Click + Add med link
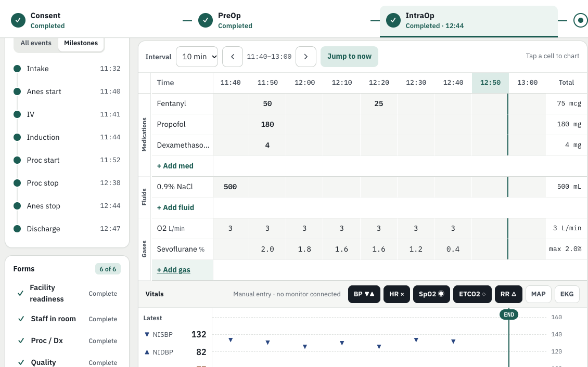 175,166
